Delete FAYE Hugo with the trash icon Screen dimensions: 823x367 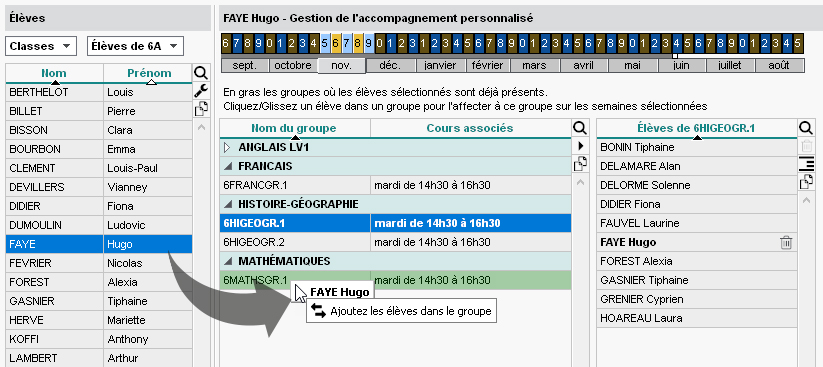[x=786, y=243]
